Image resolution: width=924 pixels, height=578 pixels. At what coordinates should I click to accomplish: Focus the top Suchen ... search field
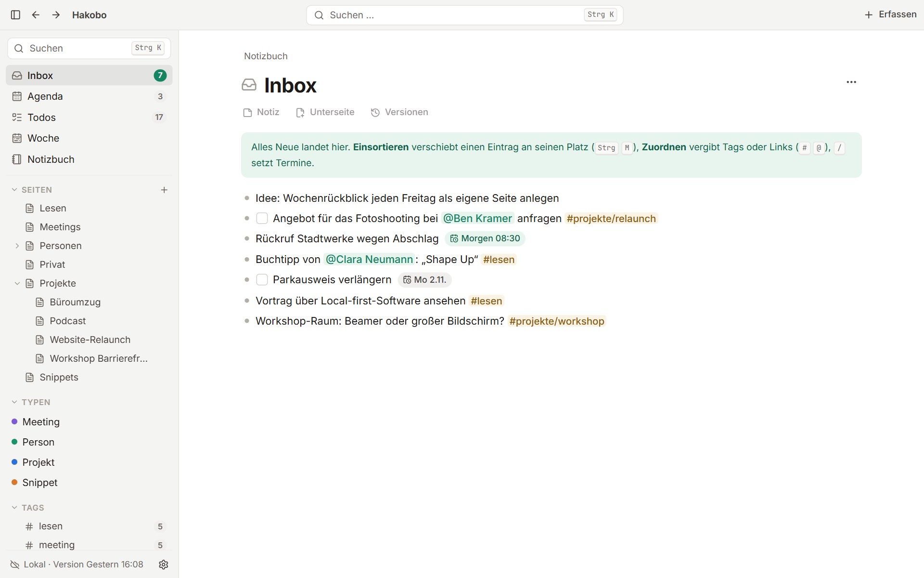[x=464, y=15]
